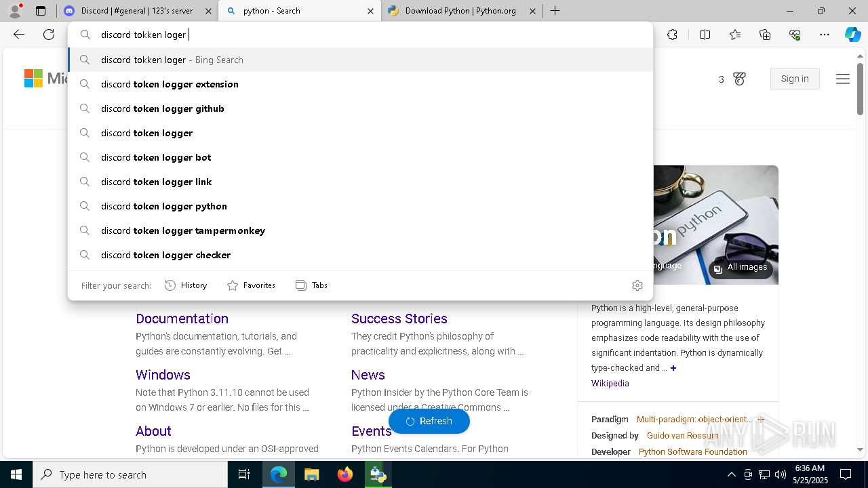Open Bing hamburger menu
The width and height of the screenshot is (868, 488).
point(843,79)
